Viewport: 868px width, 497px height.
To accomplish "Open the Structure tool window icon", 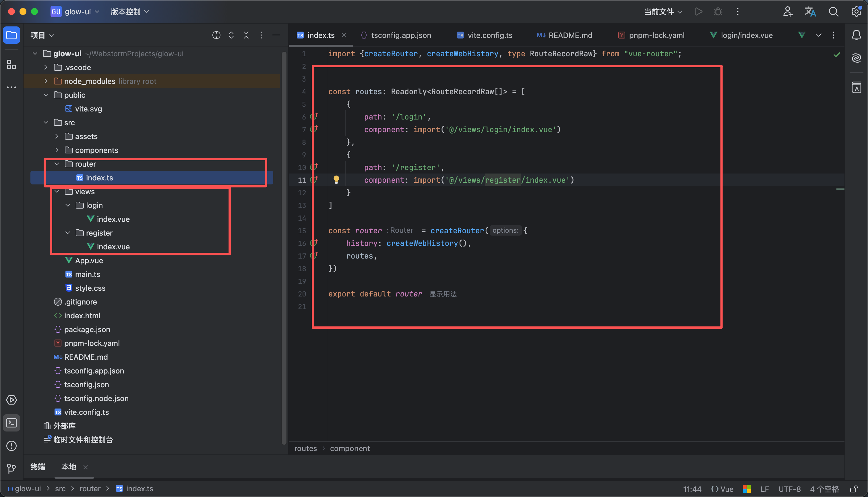I will [x=11, y=64].
